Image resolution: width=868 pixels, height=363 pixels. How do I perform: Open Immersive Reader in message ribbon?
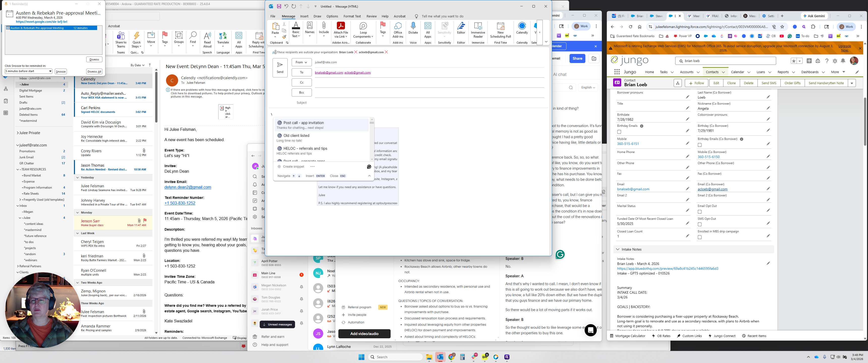[x=478, y=26]
